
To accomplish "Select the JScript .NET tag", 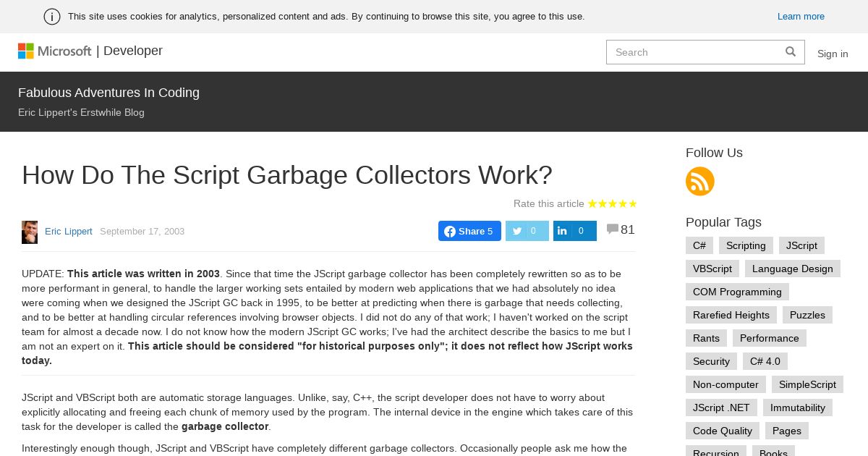I will pyautogui.click(x=721, y=408).
